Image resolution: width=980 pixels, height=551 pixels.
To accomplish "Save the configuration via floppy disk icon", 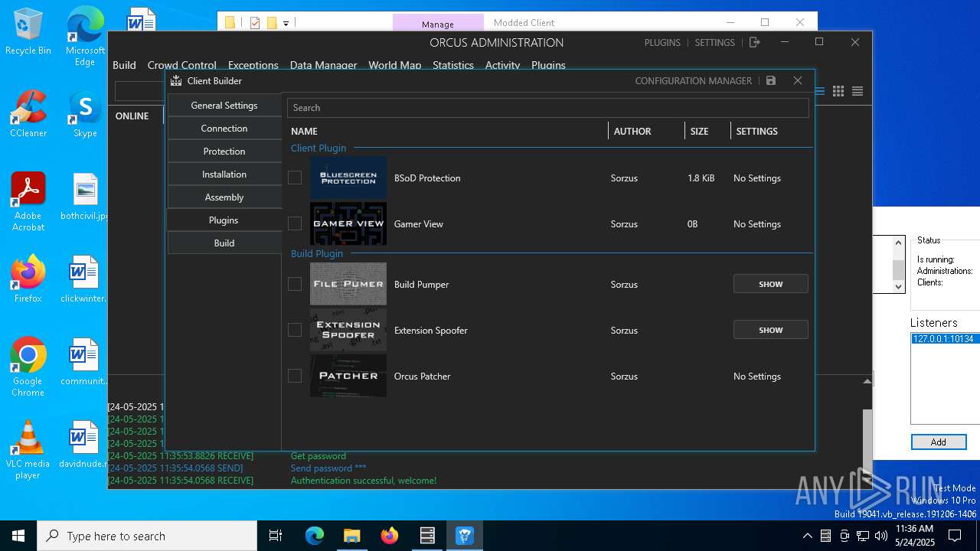I will pyautogui.click(x=771, y=80).
